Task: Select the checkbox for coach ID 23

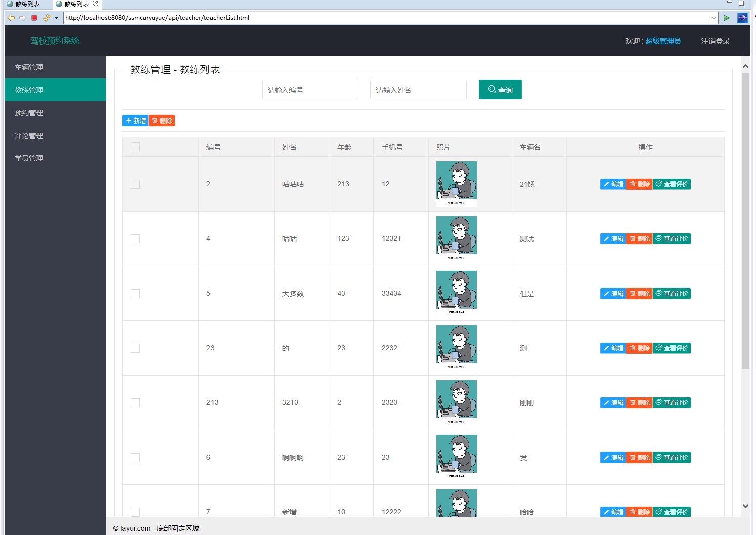Action: [x=135, y=348]
